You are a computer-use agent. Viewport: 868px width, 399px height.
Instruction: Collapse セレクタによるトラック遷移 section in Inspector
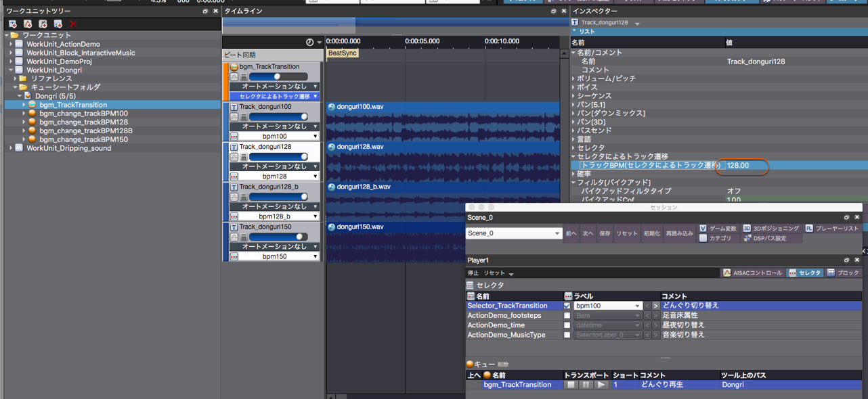(573, 156)
